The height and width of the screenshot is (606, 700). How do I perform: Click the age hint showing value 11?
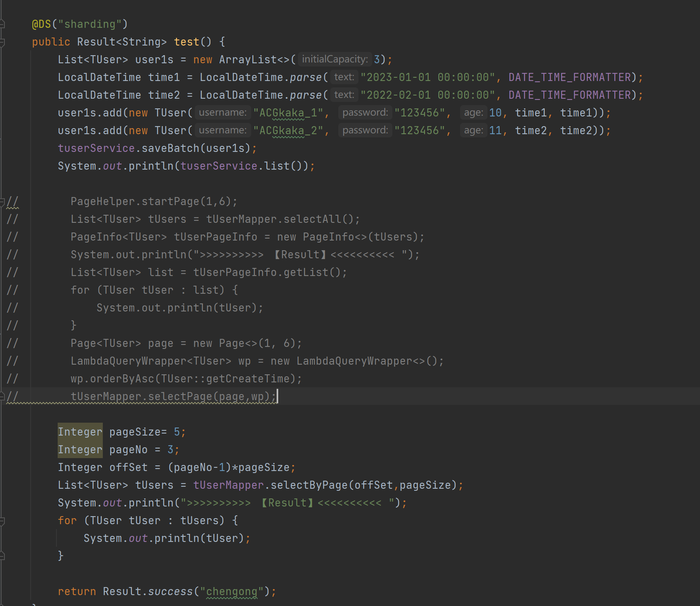(x=473, y=130)
